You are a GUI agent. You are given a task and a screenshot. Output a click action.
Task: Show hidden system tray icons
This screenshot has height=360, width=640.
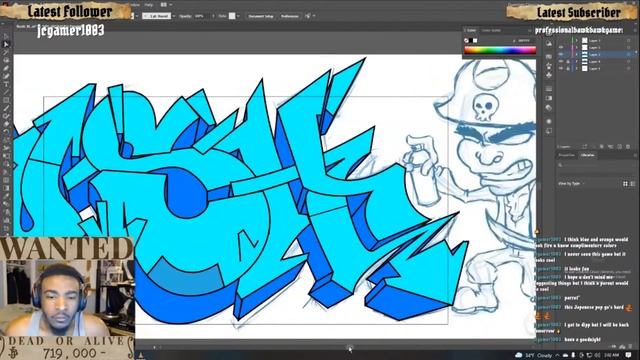pos(558,355)
